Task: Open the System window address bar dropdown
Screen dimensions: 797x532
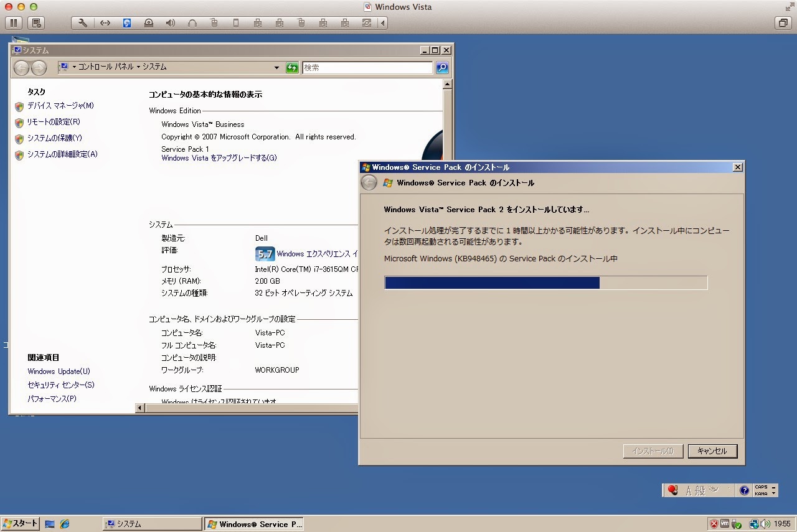Action: (x=276, y=68)
